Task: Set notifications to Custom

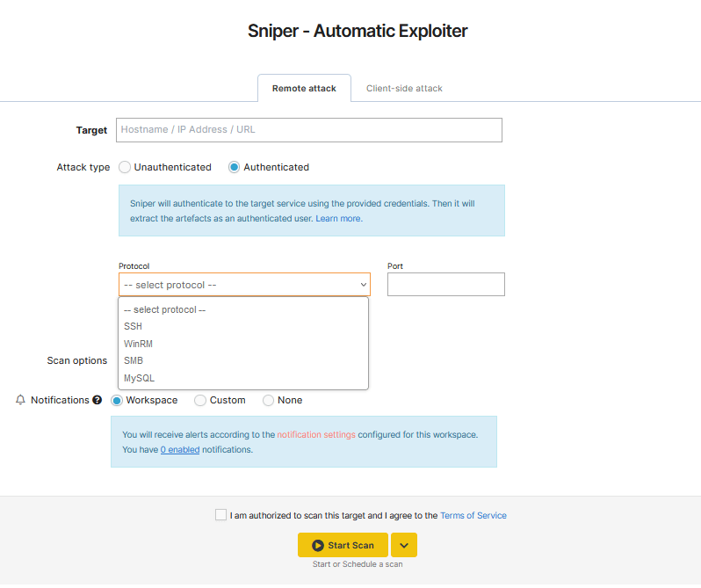Action: point(201,401)
